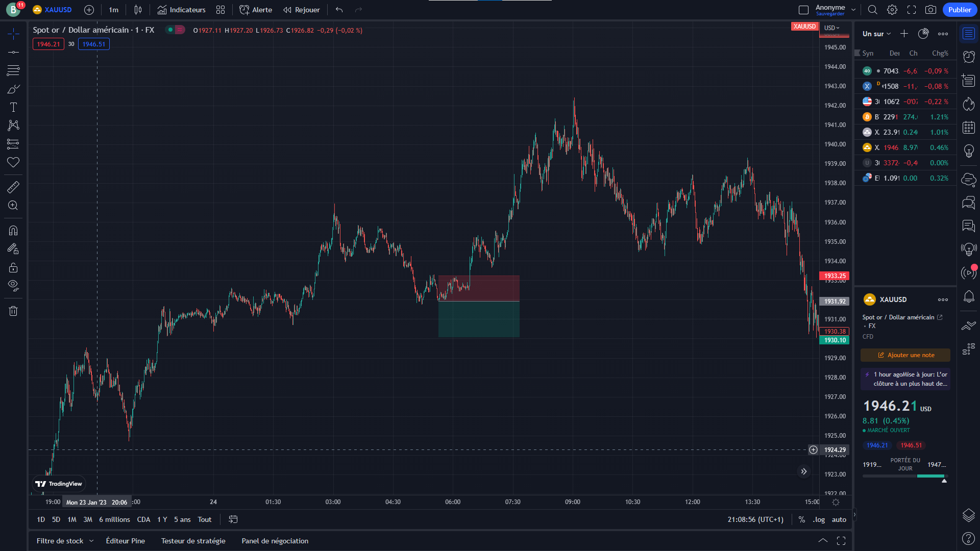The image size is (980, 551).
Task: Toggle the log scale option
Action: [x=819, y=519]
